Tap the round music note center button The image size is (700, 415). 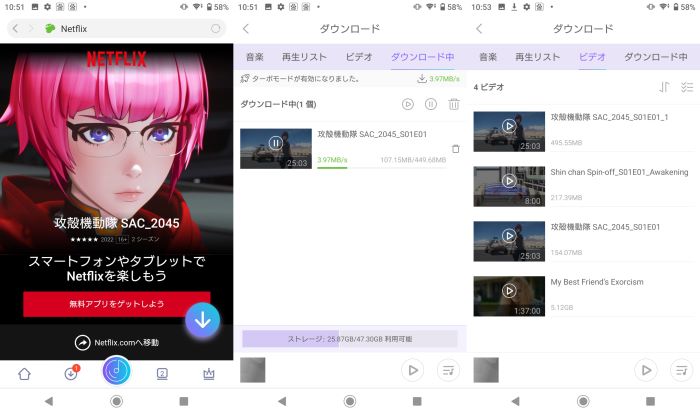pyautogui.click(x=117, y=370)
